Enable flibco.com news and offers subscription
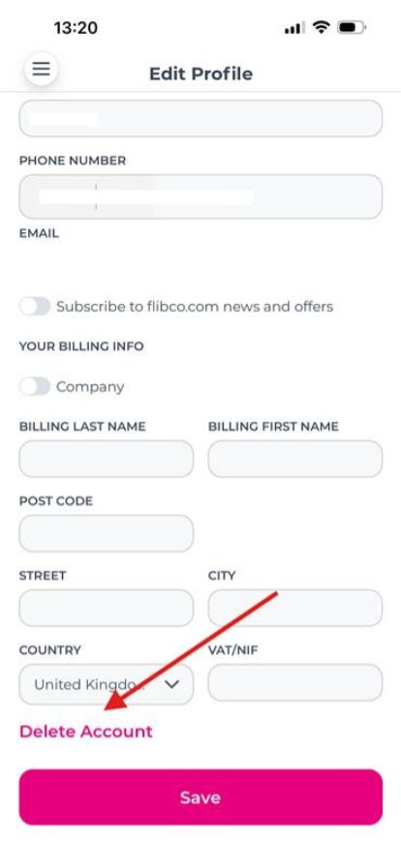 pyautogui.click(x=35, y=306)
